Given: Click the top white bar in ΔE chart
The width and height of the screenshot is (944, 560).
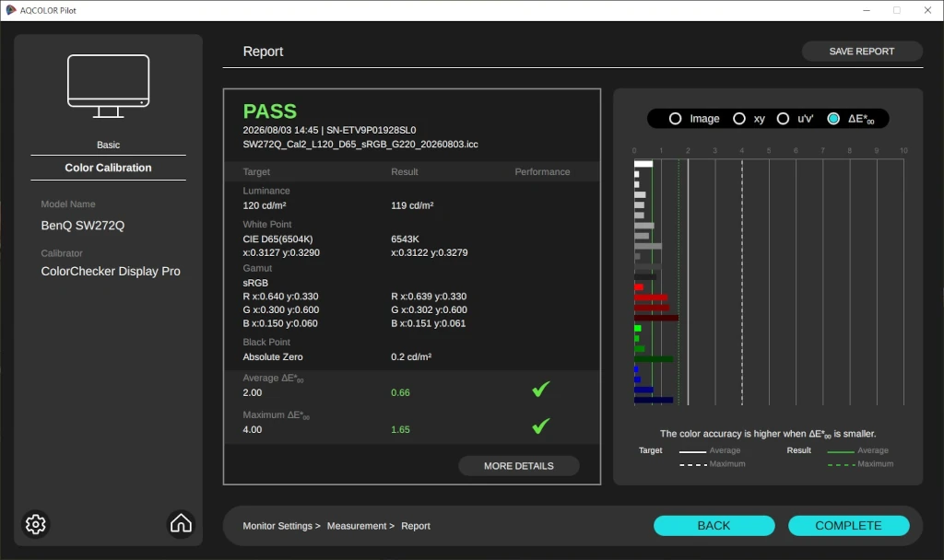Looking at the screenshot, I should tap(643, 164).
